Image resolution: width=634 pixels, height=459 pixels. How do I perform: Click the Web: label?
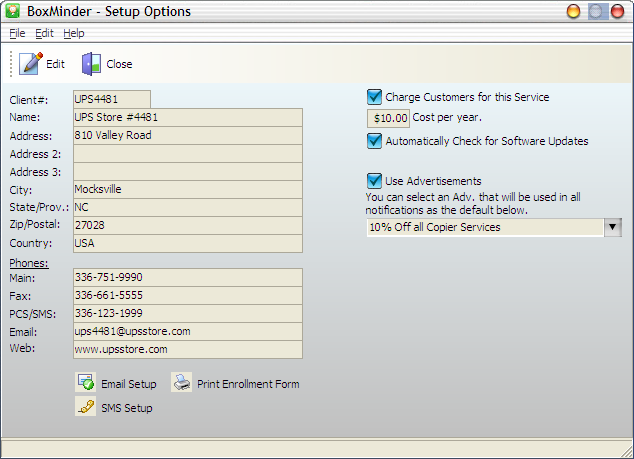(22, 348)
